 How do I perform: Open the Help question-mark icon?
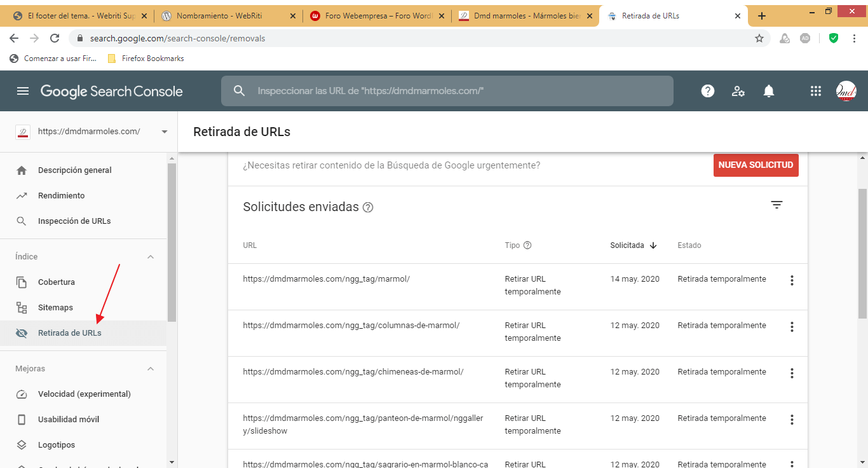point(708,91)
